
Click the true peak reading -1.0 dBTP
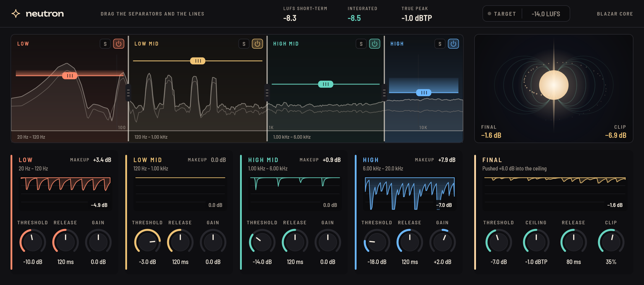click(417, 18)
